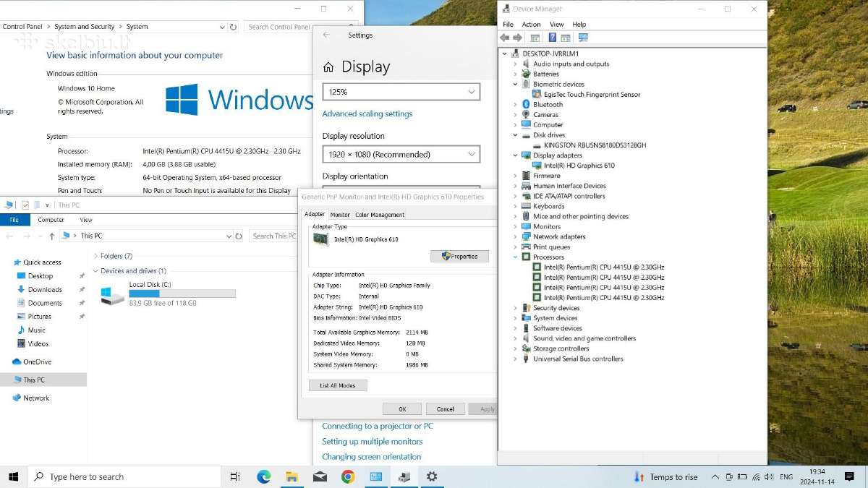Open Changing screen orientation link
This screenshot has height=488, width=868.
371,456
